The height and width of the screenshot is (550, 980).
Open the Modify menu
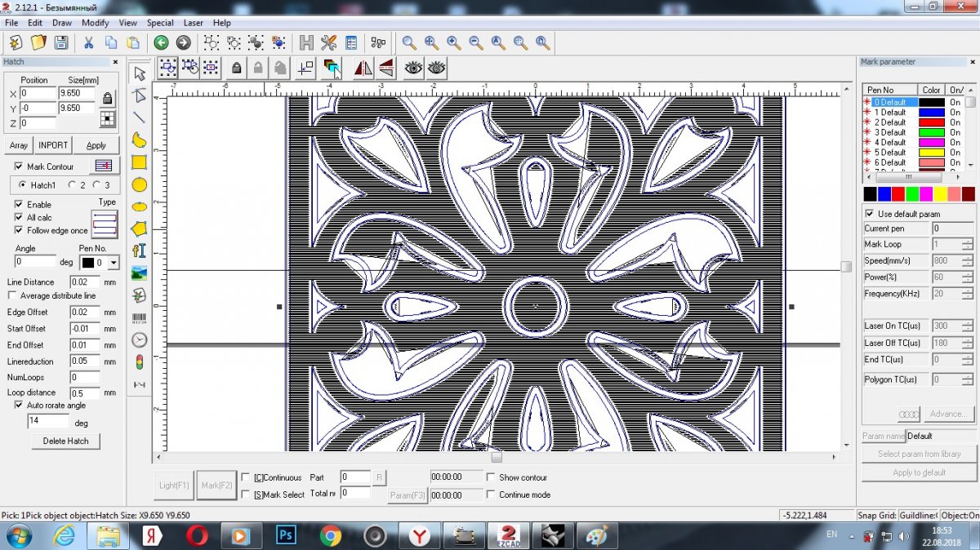tap(95, 23)
